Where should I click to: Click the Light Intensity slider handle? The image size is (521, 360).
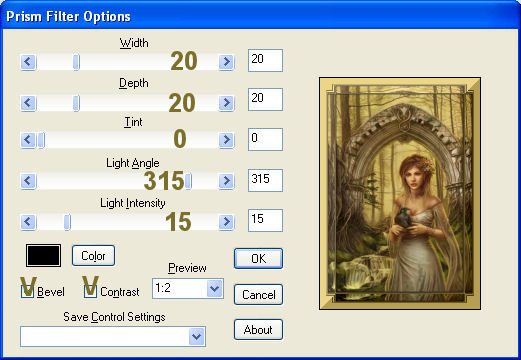(67, 222)
